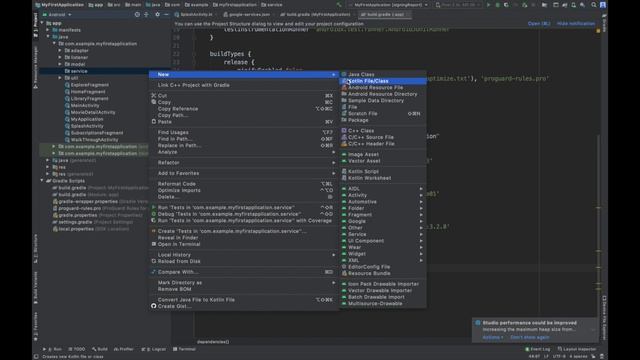This screenshot has height=360, width=640.
Task: Click the Search Everywhere magnifier icon
Action: pos(594,5)
